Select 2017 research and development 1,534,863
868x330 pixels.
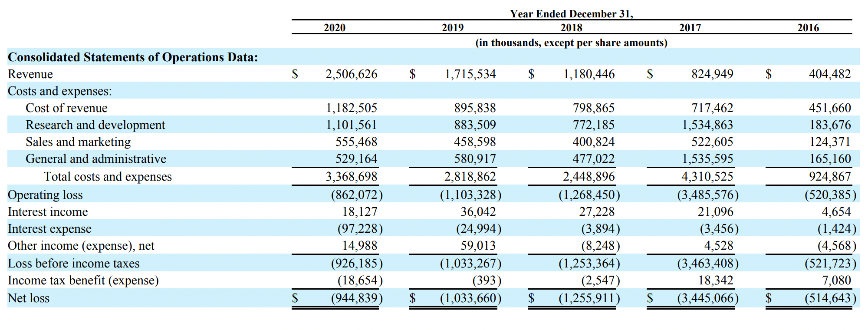click(707, 125)
